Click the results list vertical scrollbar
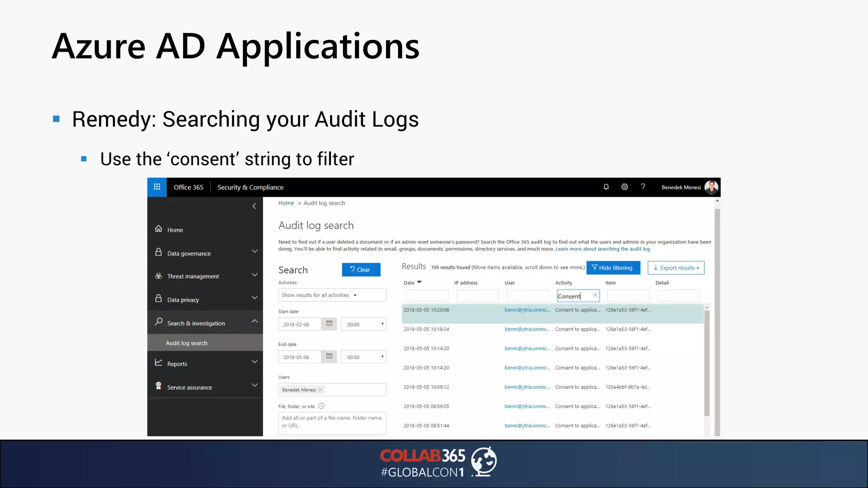Screen dimensions: 868x488 point(707,364)
